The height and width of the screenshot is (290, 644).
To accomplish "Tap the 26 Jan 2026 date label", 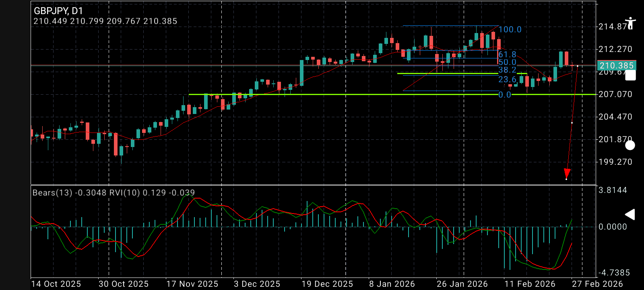I will point(462,284).
